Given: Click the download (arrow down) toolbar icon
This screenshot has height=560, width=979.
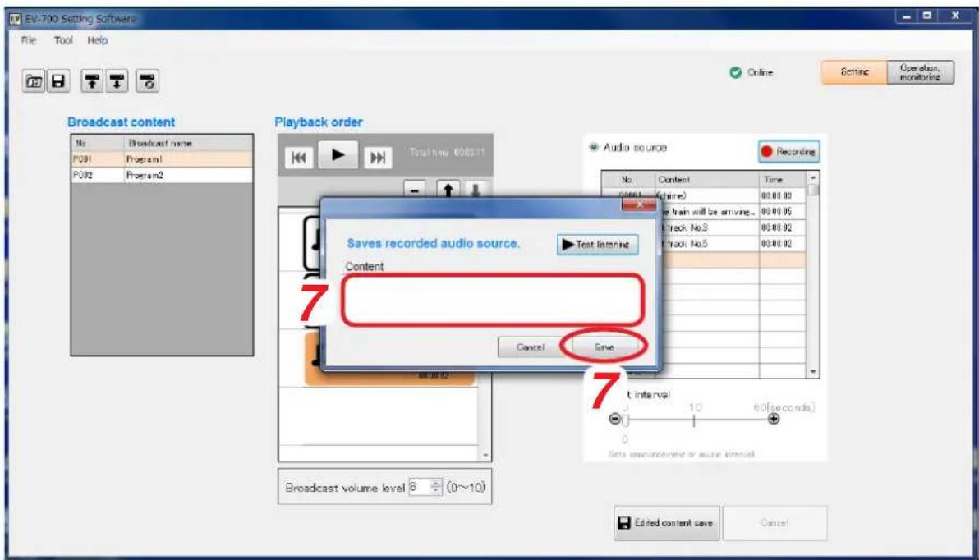Looking at the screenshot, I should [x=117, y=81].
